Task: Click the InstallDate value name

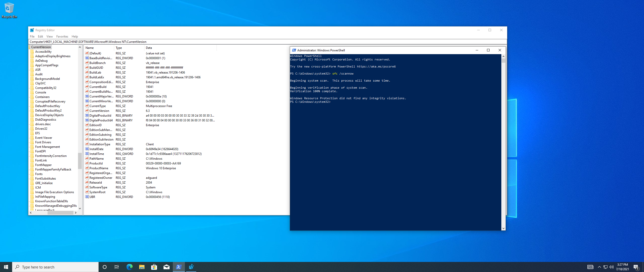Action: coord(96,149)
